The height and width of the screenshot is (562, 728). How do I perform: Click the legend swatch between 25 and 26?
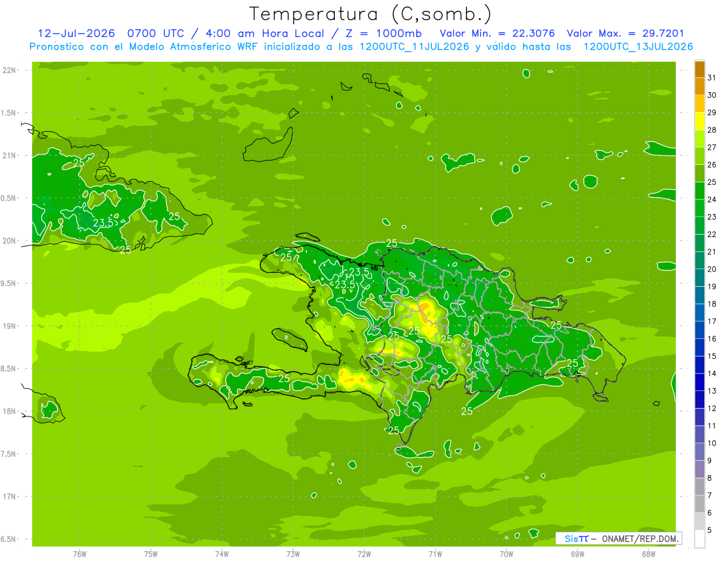point(699,173)
